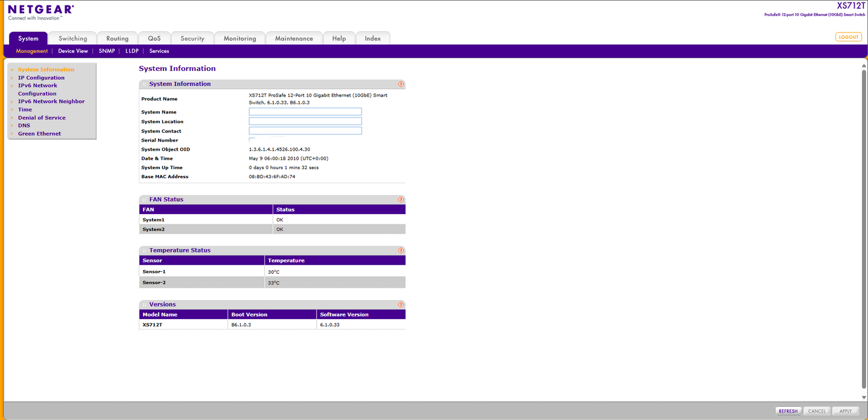Open the Services submenu
Image resolution: width=868 pixels, height=420 pixels.
point(159,51)
